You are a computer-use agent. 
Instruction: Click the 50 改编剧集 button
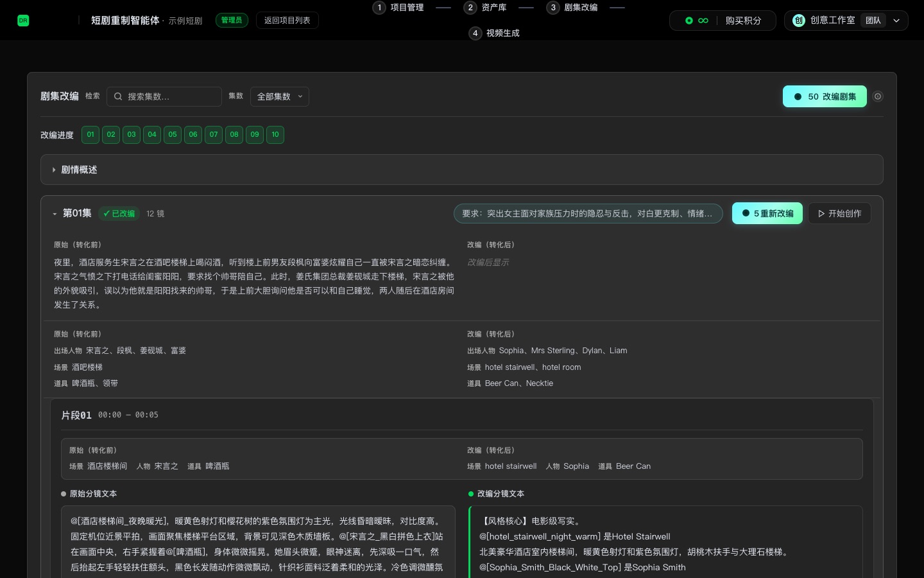point(825,96)
